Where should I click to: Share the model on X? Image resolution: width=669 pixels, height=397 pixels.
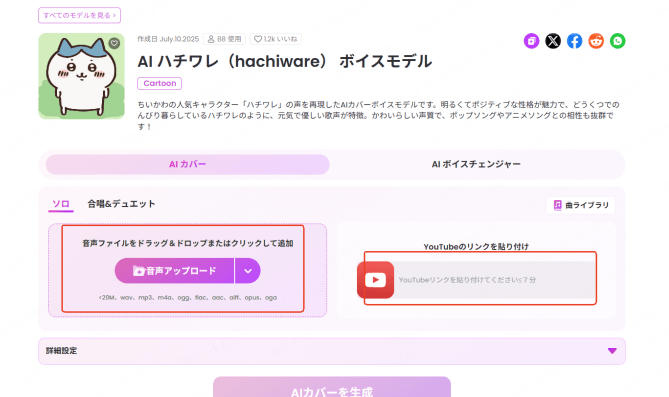(553, 41)
